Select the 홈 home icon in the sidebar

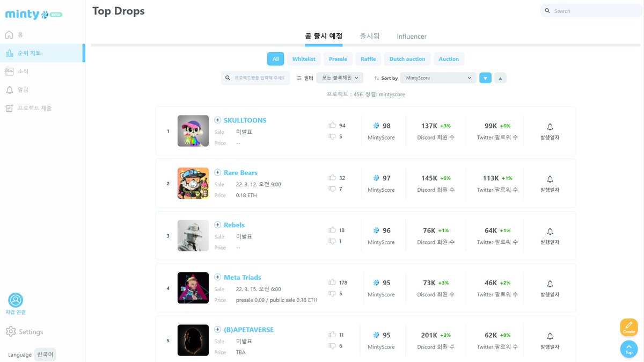19,34
